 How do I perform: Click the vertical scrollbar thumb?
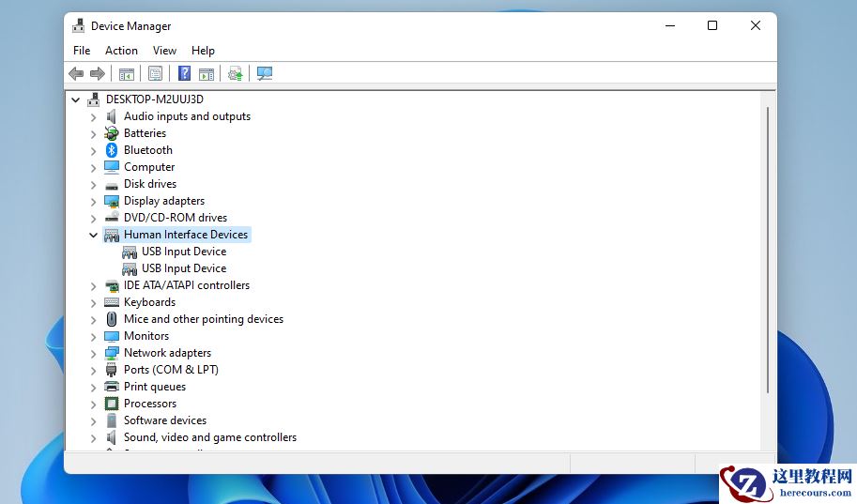point(768,250)
